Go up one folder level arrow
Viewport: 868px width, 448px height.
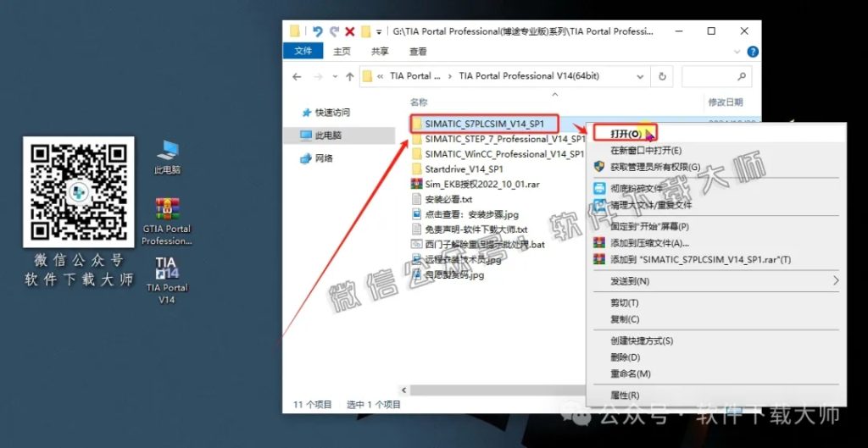coord(349,77)
